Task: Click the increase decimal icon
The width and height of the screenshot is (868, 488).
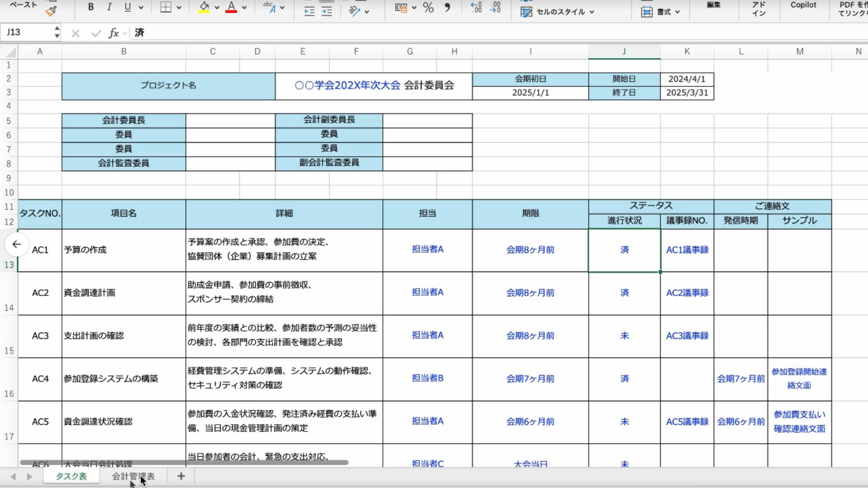Action: [x=476, y=7]
